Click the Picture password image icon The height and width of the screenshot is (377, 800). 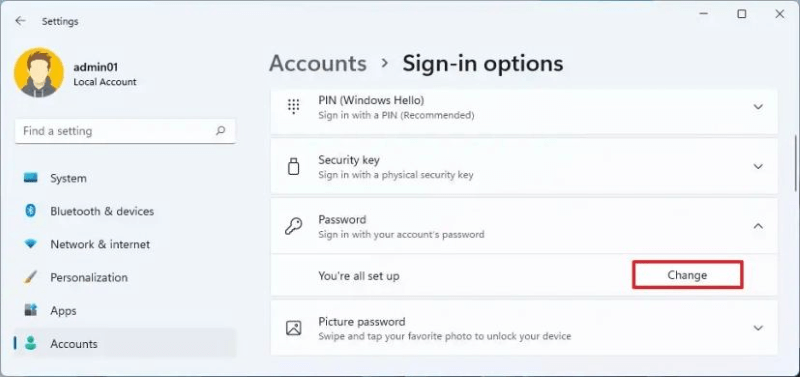point(293,328)
